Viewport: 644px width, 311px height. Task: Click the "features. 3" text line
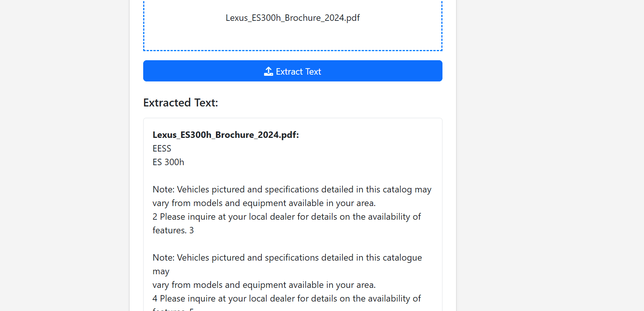pos(173,230)
